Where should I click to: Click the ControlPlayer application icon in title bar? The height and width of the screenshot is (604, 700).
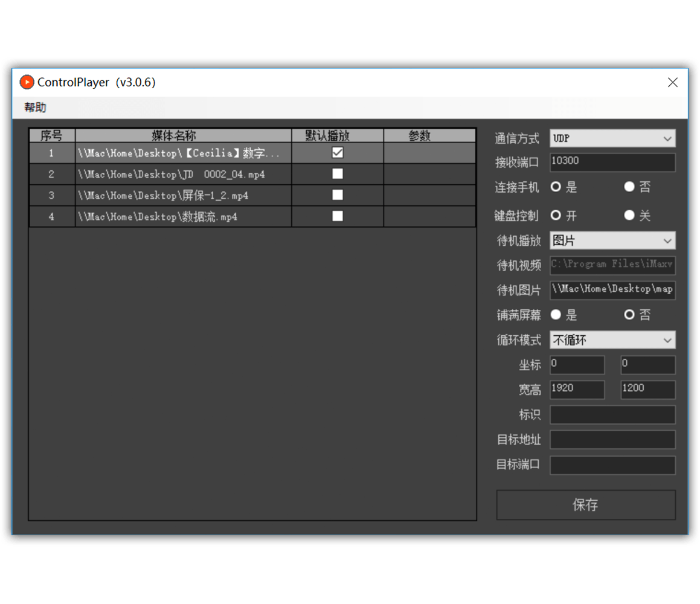tap(27, 82)
